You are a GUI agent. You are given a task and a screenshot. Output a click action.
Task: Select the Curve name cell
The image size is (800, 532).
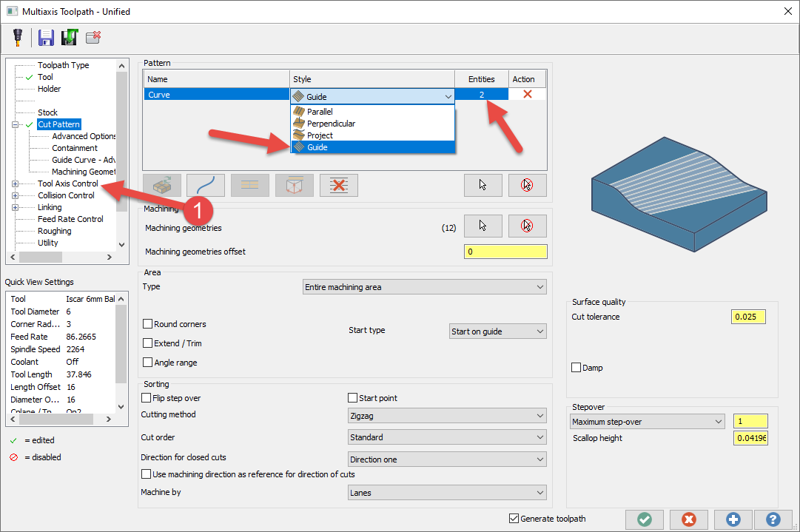[x=217, y=95]
